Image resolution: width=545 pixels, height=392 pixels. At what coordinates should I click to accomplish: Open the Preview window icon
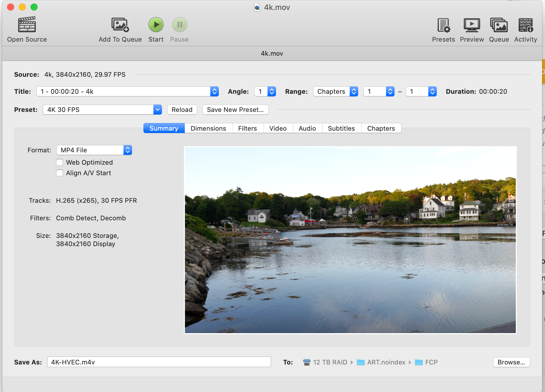472,25
